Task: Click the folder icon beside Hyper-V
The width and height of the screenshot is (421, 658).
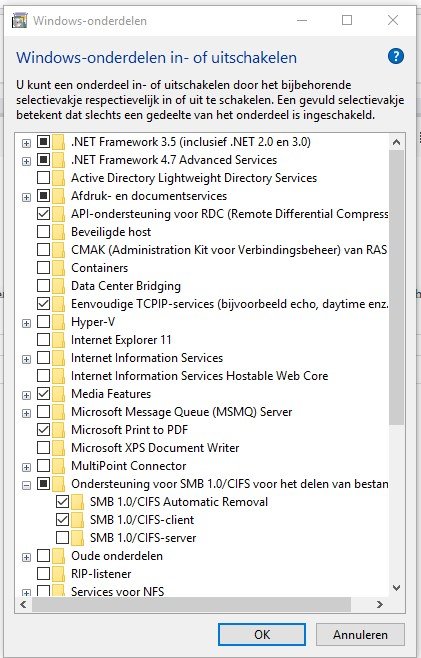Action: (x=58, y=322)
